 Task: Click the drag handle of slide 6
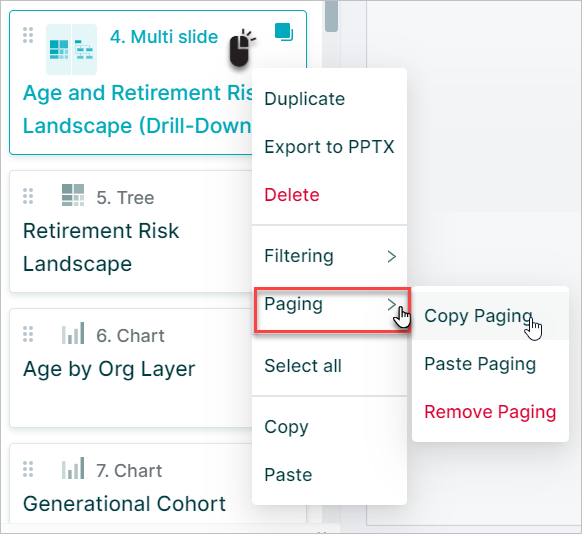28,334
